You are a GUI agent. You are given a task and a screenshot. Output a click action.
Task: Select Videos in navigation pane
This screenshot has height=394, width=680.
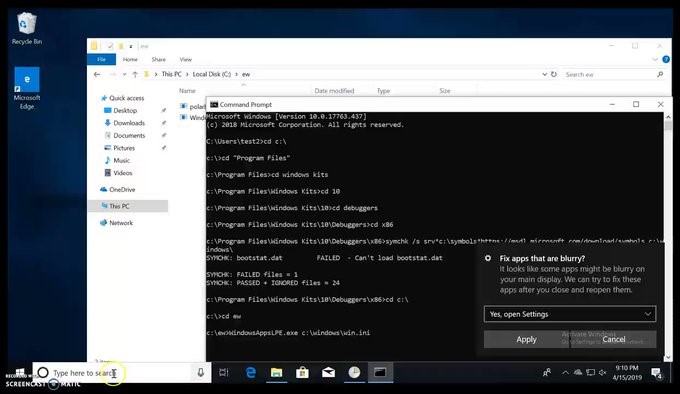[123, 173]
